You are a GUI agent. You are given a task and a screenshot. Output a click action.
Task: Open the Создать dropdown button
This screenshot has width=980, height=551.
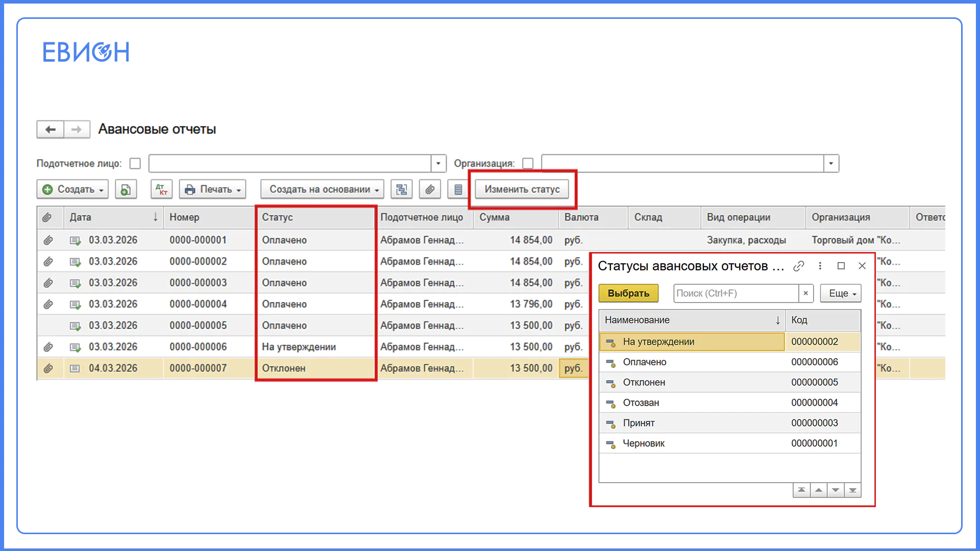72,189
